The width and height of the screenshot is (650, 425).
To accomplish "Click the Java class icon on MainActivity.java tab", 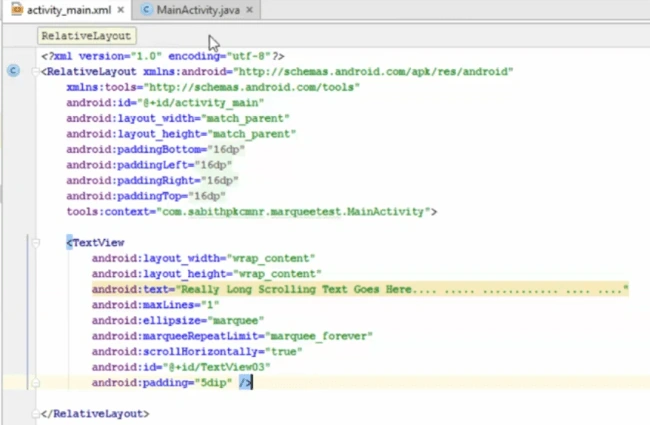I will (x=146, y=10).
